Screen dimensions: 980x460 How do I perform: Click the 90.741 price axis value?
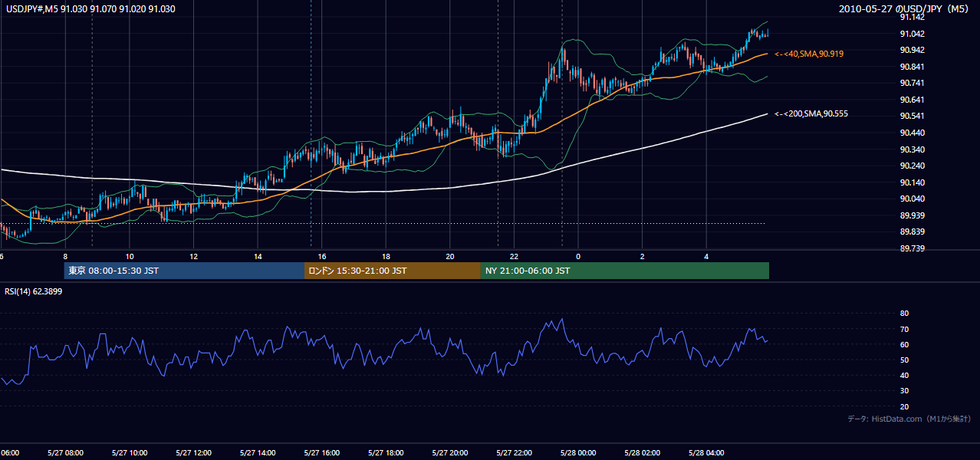912,83
